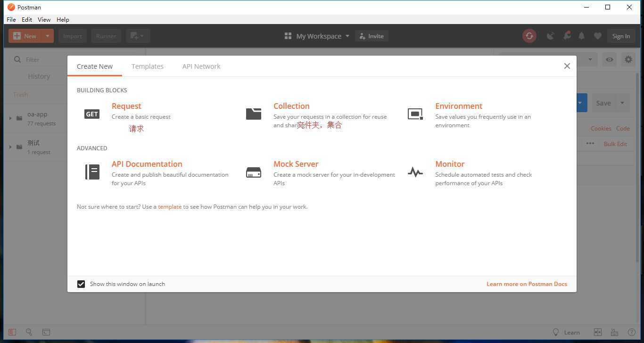Click the Mock Server link
Viewport: 644px width, 343px height.
click(x=296, y=164)
